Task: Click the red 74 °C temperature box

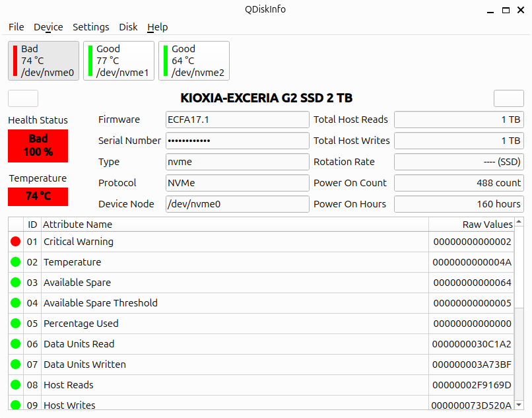Action: pos(38,197)
